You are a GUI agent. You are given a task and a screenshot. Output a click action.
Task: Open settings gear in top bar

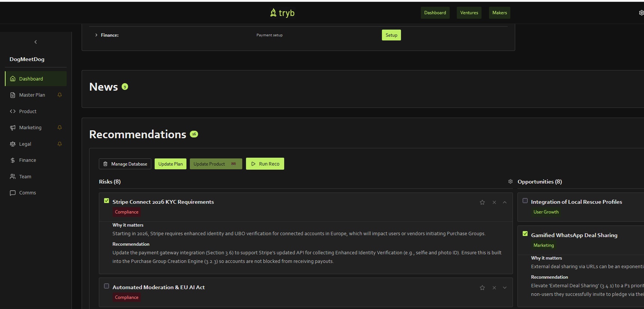click(x=641, y=13)
